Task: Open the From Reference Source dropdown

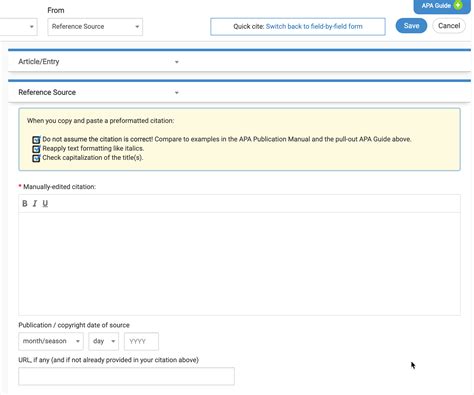Action: [95, 27]
